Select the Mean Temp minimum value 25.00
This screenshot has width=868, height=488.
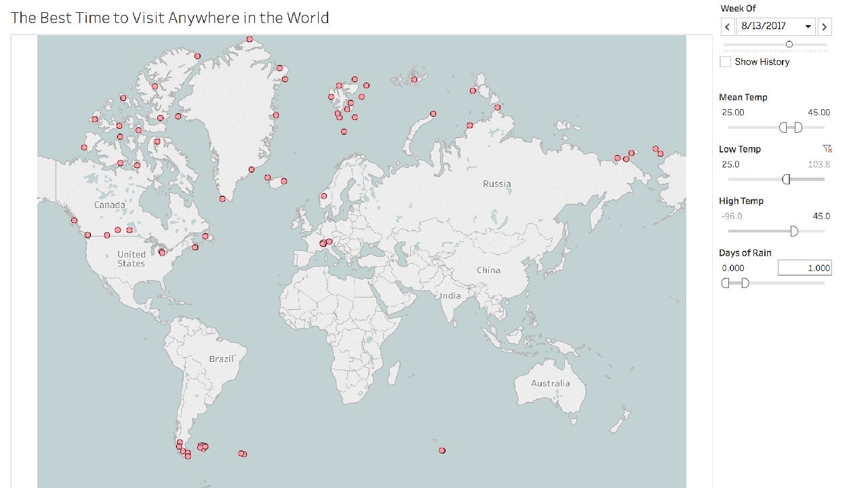tap(733, 113)
